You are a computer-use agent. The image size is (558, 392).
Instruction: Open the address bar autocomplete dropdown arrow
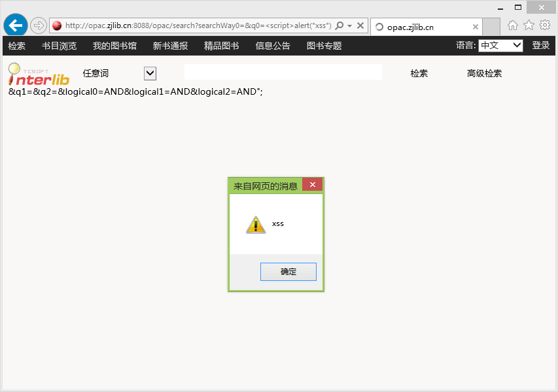349,26
